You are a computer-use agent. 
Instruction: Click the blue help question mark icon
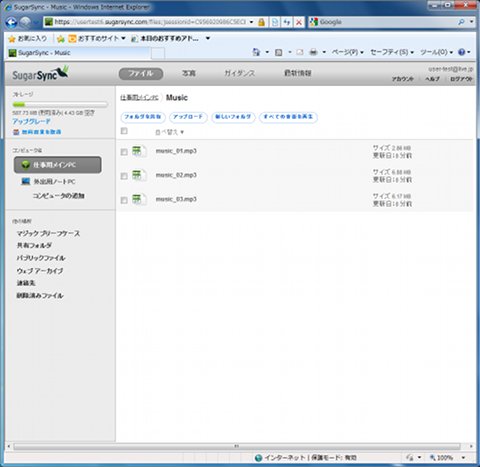(461, 52)
